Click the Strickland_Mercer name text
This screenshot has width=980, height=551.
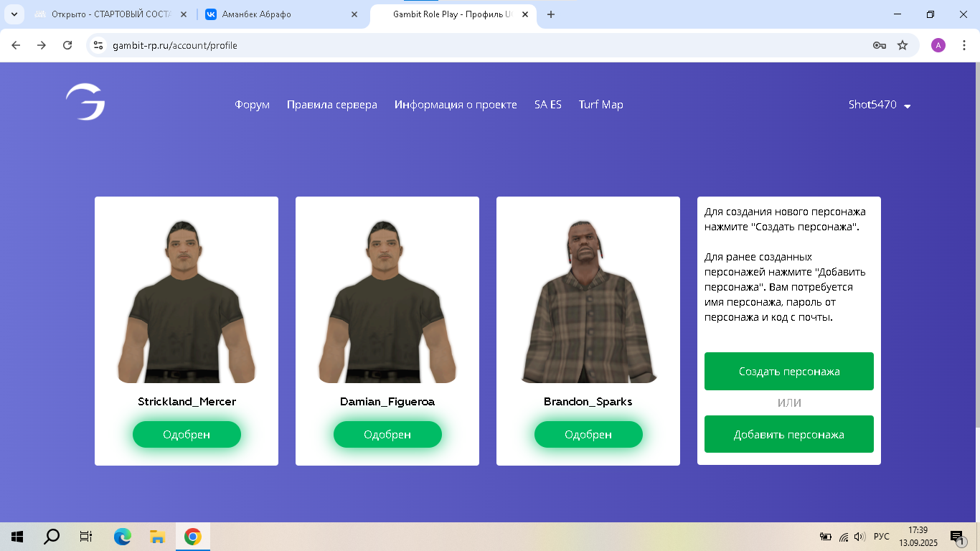[x=187, y=402]
